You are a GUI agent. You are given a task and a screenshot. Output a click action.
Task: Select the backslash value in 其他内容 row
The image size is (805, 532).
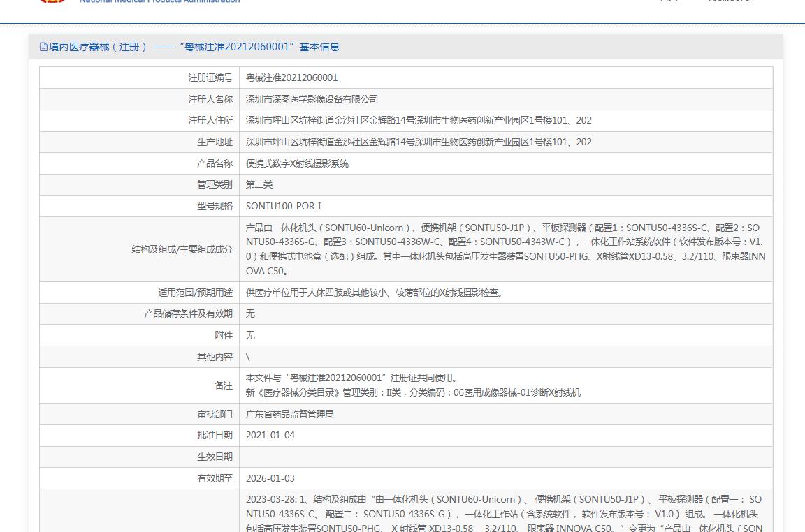click(x=248, y=357)
